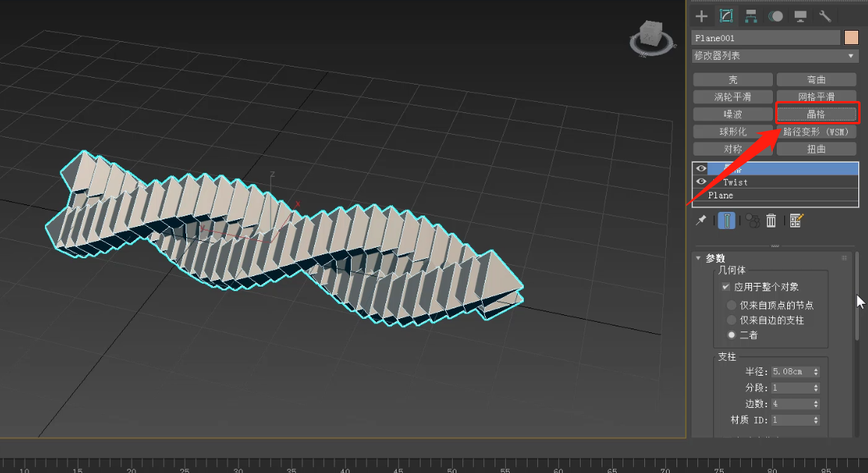Apply the 弯曲 modifier button
This screenshot has width=868, height=473.
(x=816, y=80)
